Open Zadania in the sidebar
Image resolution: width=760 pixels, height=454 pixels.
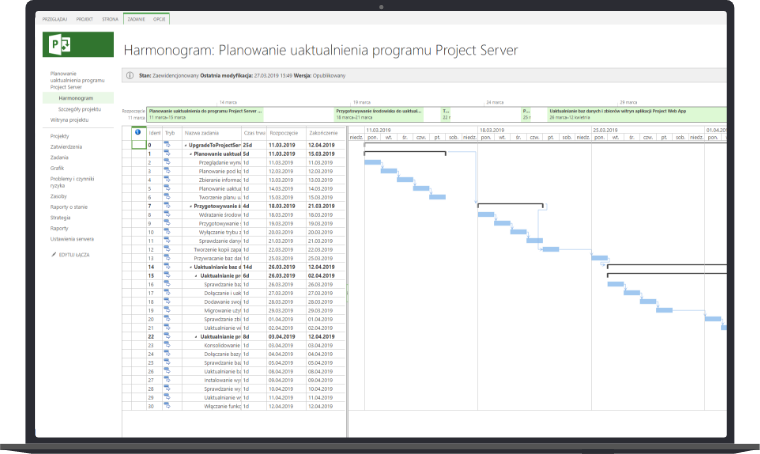[x=59, y=157]
